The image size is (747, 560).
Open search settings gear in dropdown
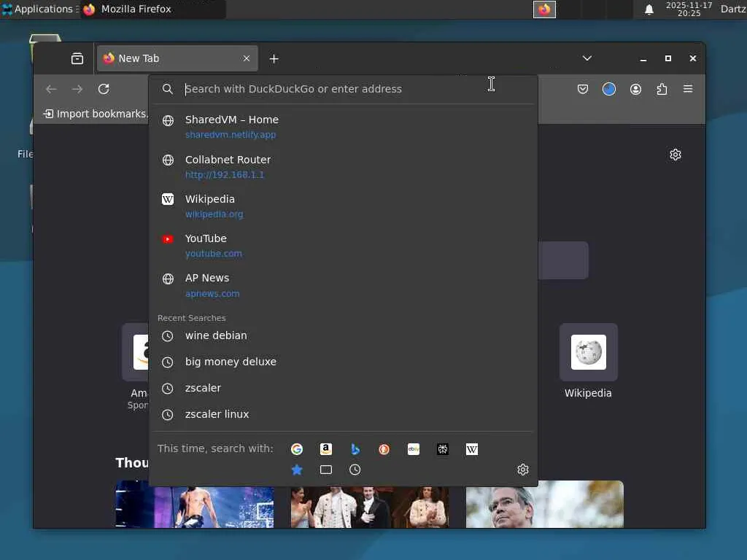coord(523,470)
